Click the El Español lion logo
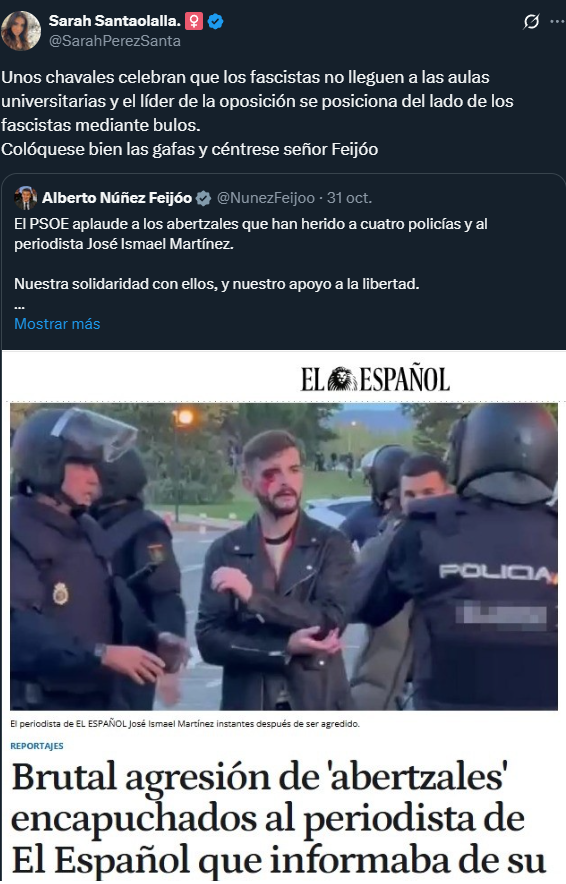The image size is (566, 884). pyautogui.click(x=342, y=379)
